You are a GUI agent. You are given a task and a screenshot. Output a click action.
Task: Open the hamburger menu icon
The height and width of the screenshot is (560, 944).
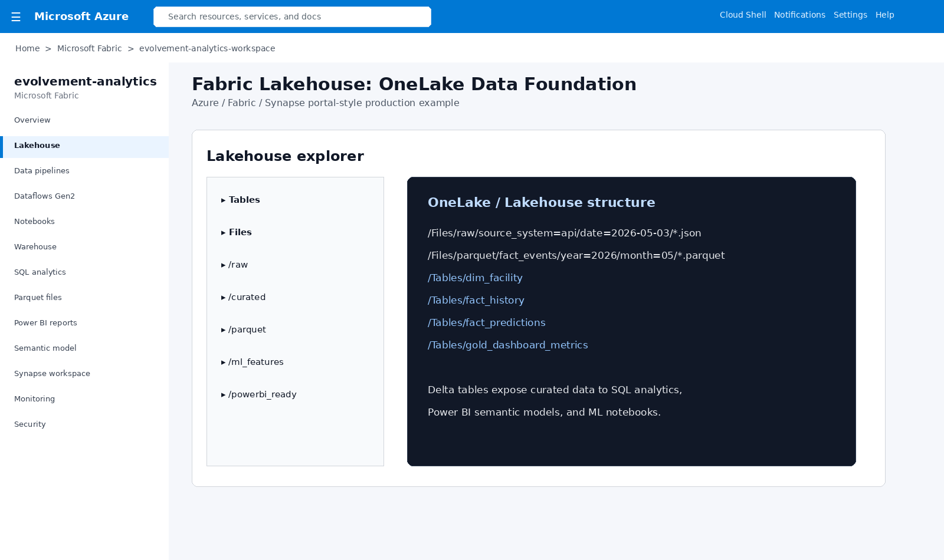click(x=16, y=17)
